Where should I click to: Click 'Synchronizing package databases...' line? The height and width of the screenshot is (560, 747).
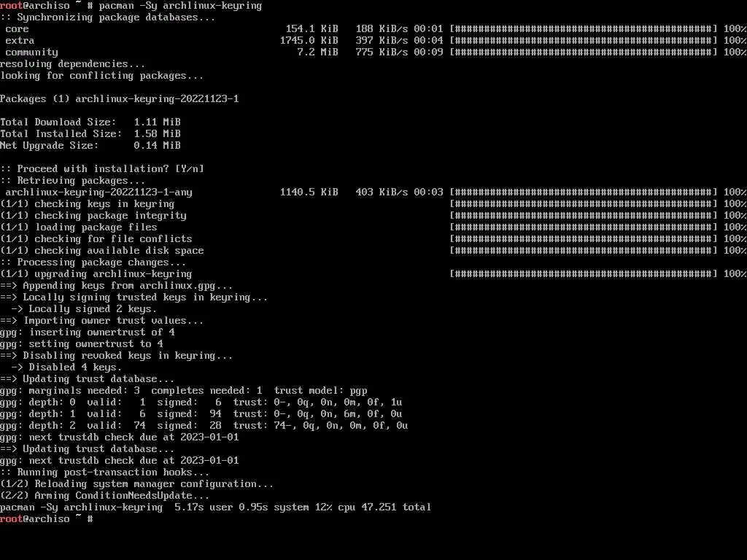108,17
